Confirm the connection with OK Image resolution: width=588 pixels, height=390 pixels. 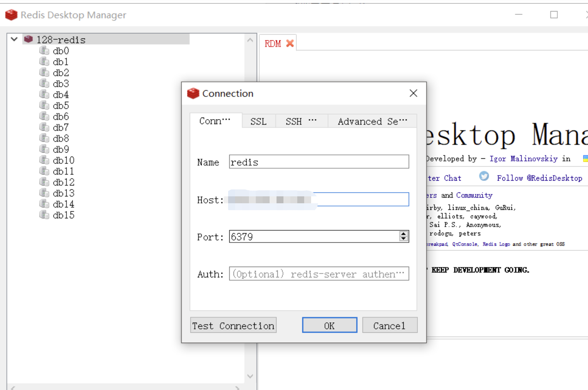330,325
